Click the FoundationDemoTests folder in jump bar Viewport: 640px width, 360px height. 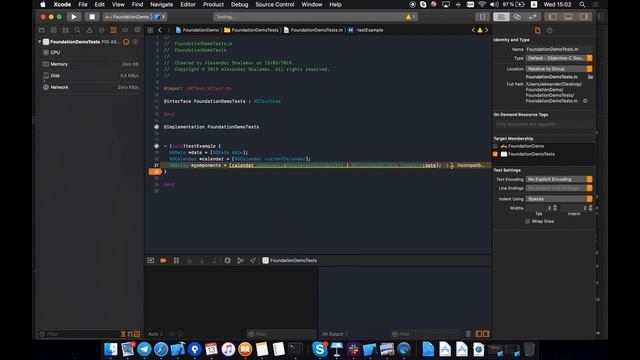251,30
